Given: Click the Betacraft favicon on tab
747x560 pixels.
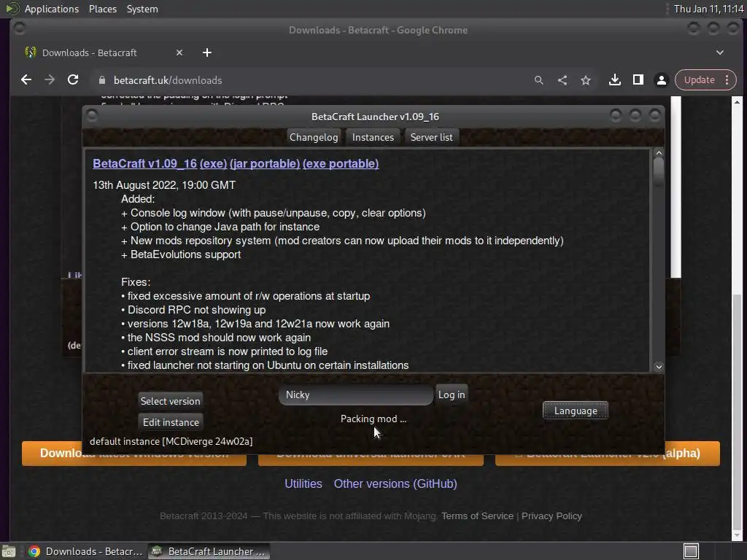Looking at the screenshot, I should (31, 52).
